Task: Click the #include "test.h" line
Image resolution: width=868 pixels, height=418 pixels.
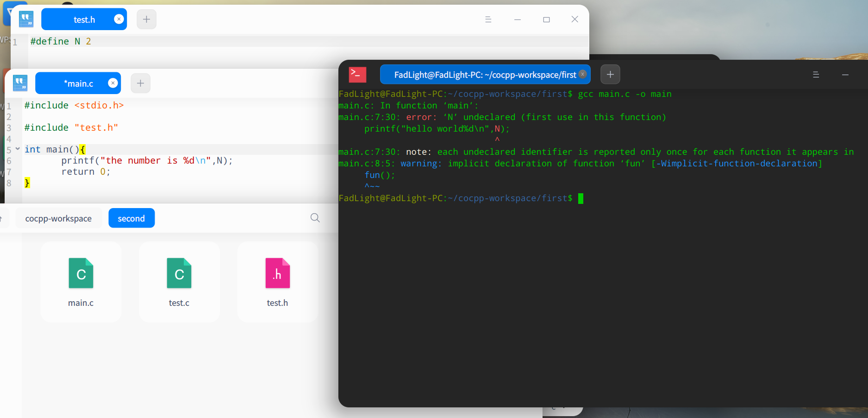Action: [x=71, y=127]
